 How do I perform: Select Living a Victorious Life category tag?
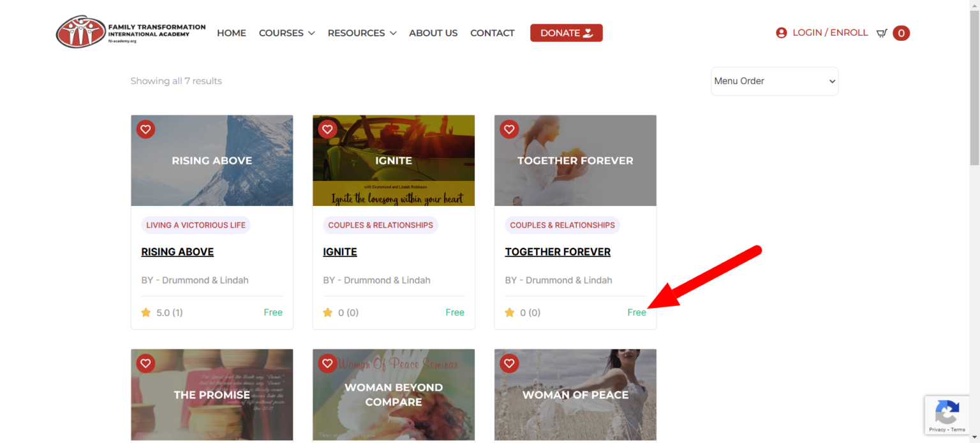pyautogui.click(x=196, y=225)
